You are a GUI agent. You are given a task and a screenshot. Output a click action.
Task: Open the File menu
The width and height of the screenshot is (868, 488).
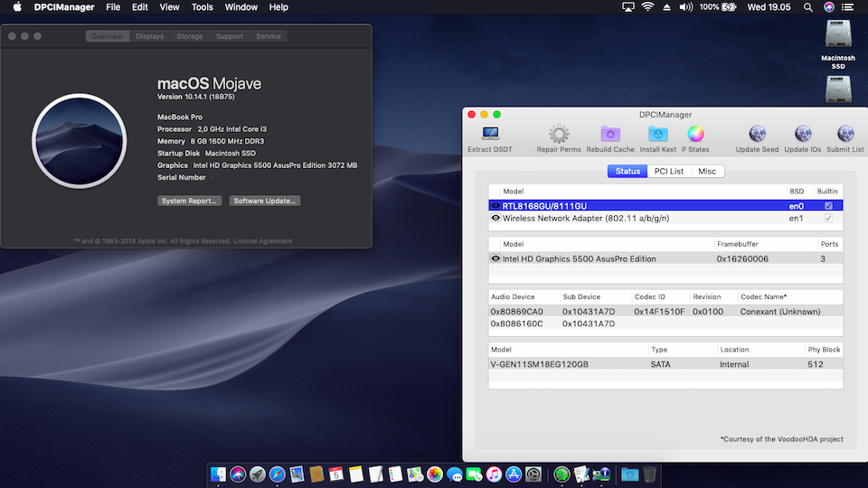click(113, 7)
